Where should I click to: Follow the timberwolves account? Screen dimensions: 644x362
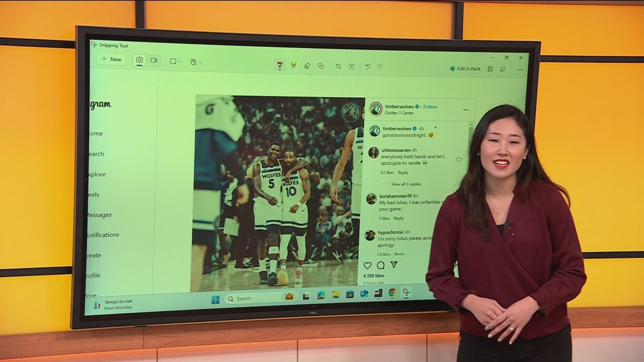(430, 107)
